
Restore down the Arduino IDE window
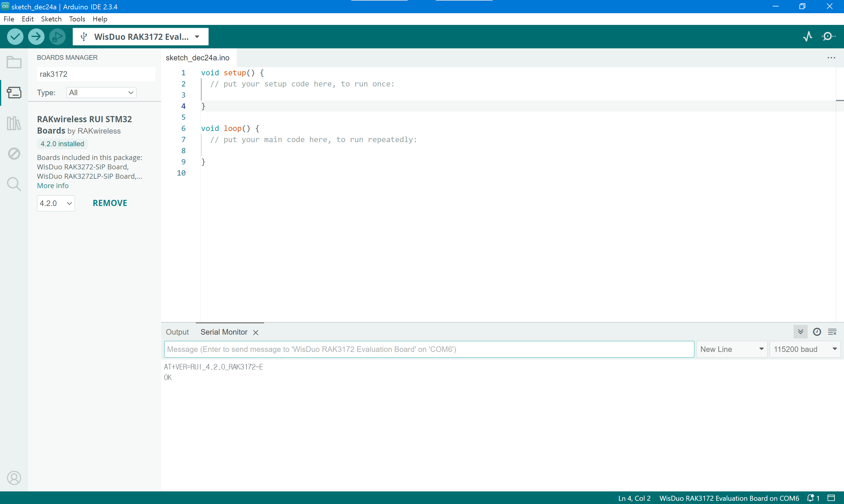tap(802, 6)
